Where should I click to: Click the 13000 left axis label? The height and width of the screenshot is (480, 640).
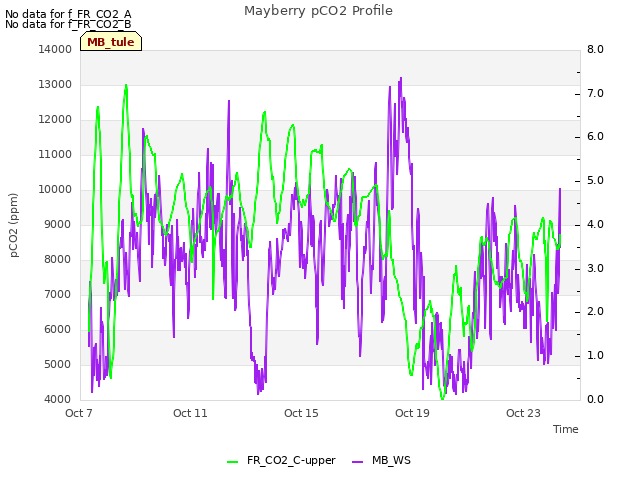(55, 84)
